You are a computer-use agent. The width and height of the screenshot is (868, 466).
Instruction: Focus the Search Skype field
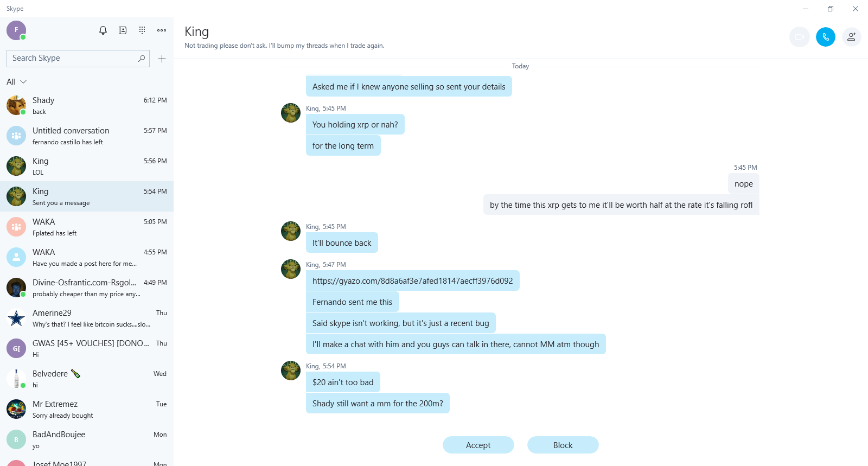pyautogui.click(x=71, y=58)
